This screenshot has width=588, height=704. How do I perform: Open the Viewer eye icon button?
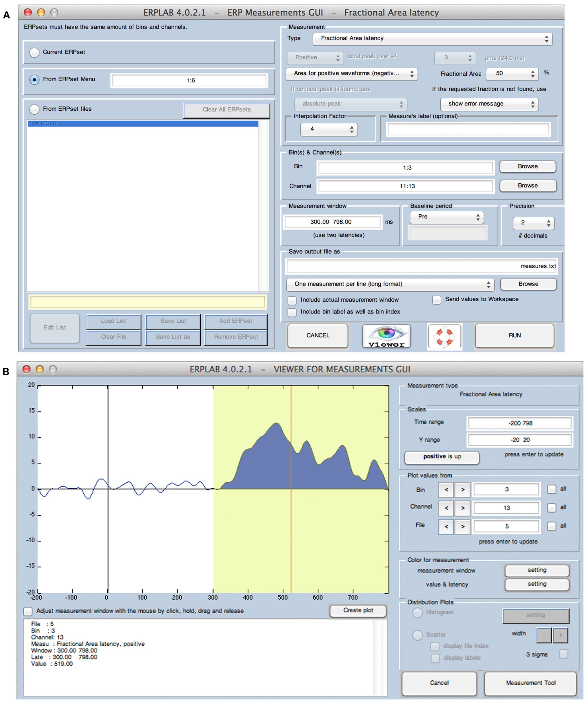[x=386, y=336]
